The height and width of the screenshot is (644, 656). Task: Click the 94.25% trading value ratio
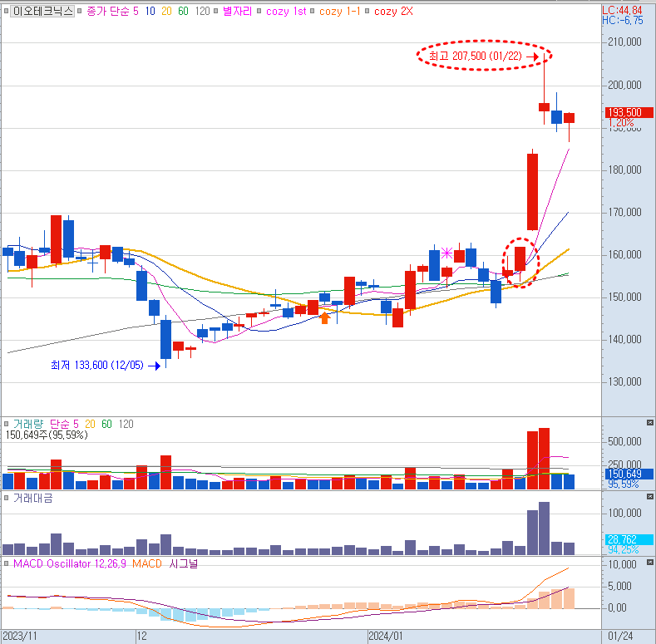click(x=624, y=549)
